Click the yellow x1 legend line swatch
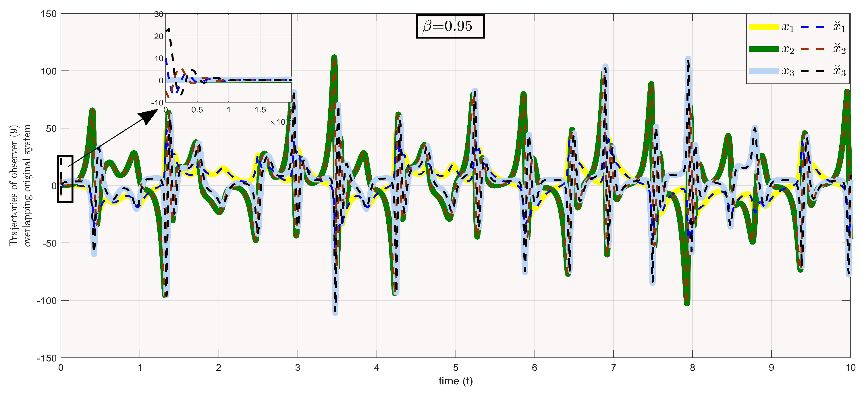Viewport: 868px width, 398px height. coord(764,27)
